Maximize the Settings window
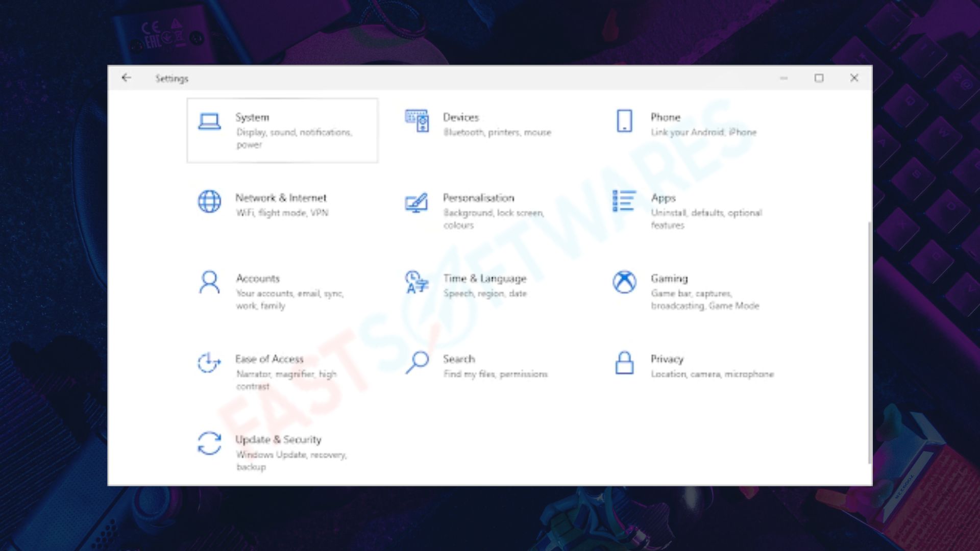 tap(819, 78)
